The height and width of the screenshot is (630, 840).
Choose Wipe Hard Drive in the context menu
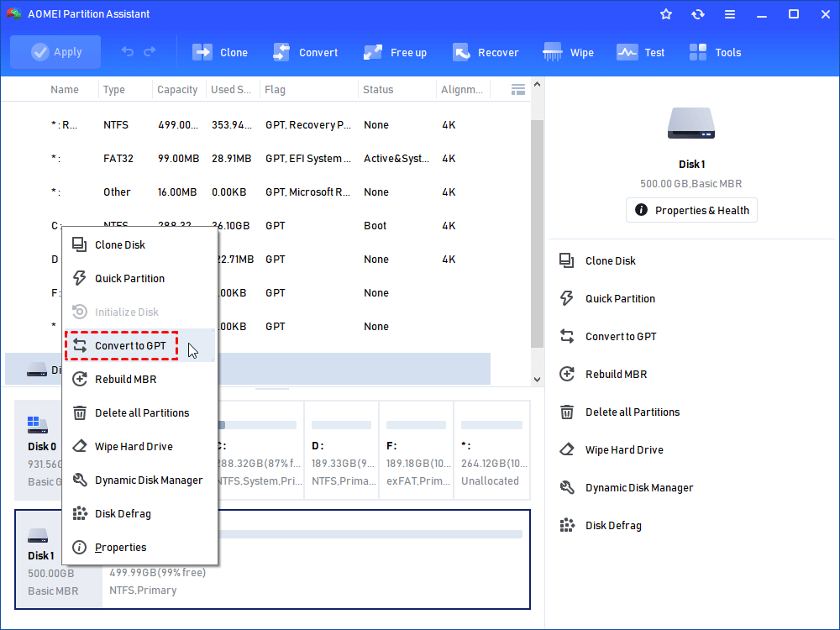[140, 447]
